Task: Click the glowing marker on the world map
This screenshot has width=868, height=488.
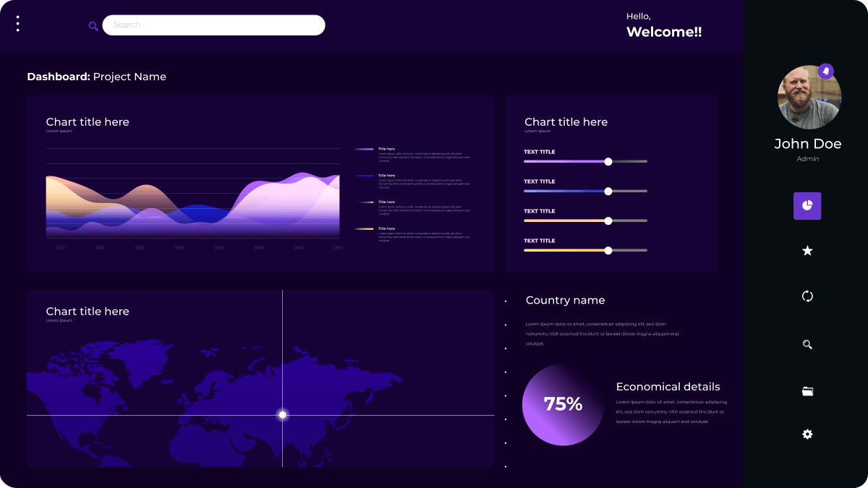Action: point(283,415)
